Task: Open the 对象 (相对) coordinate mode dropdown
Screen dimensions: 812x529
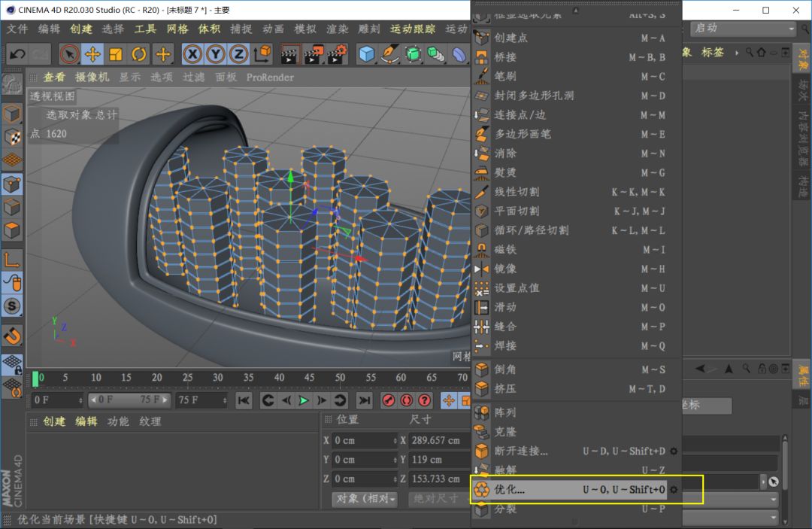Action: pyautogui.click(x=365, y=499)
